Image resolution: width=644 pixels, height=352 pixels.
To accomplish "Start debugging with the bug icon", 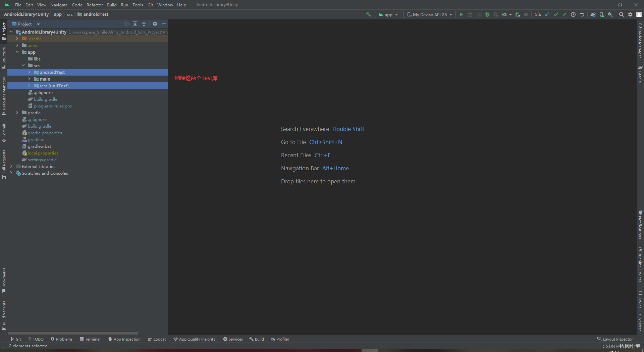I will (x=487, y=14).
